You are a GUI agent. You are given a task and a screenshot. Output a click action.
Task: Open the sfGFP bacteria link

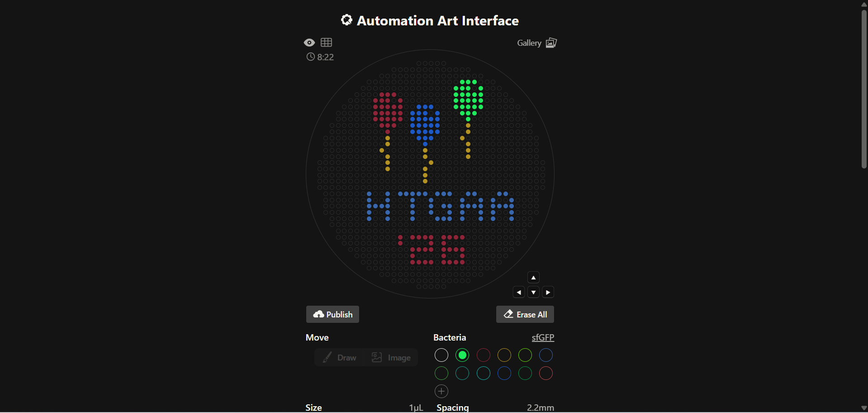(x=543, y=337)
